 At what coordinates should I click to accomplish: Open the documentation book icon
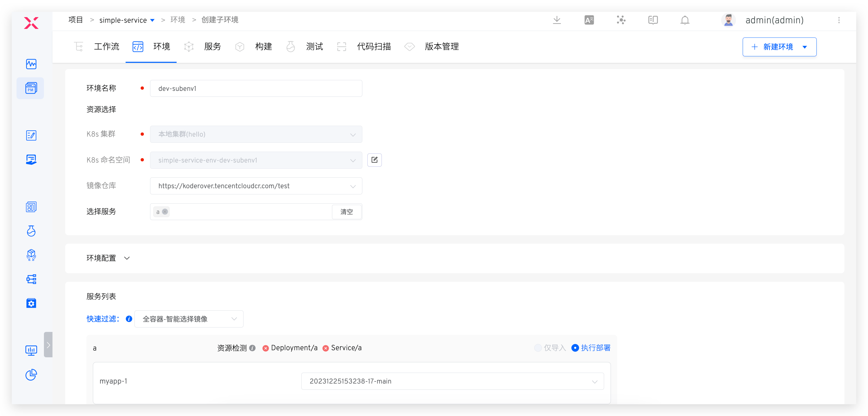tap(653, 20)
